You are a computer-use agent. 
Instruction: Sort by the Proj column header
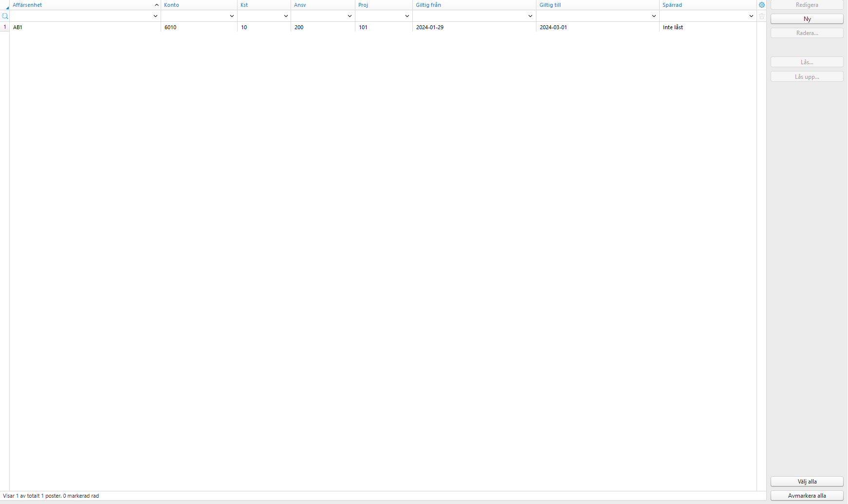click(363, 4)
